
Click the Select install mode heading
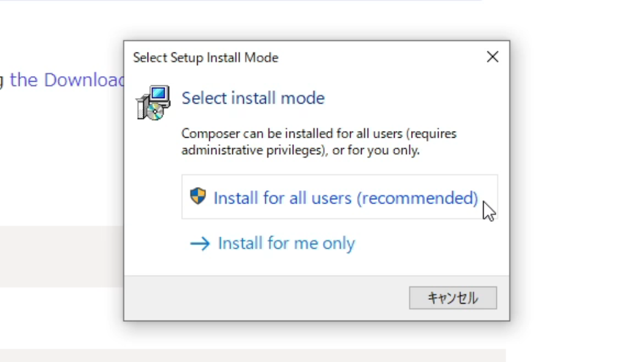pyautogui.click(x=253, y=98)
